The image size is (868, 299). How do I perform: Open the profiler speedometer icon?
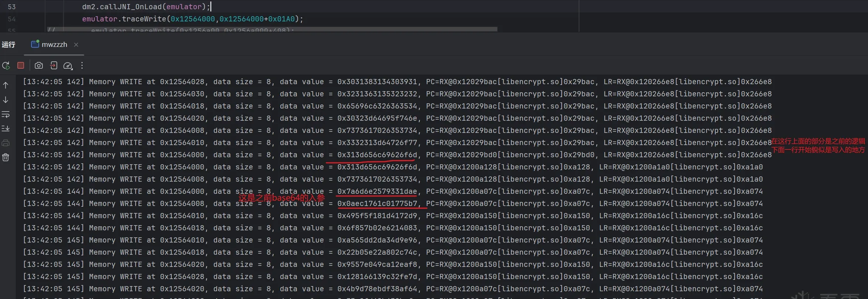point(68,66)
